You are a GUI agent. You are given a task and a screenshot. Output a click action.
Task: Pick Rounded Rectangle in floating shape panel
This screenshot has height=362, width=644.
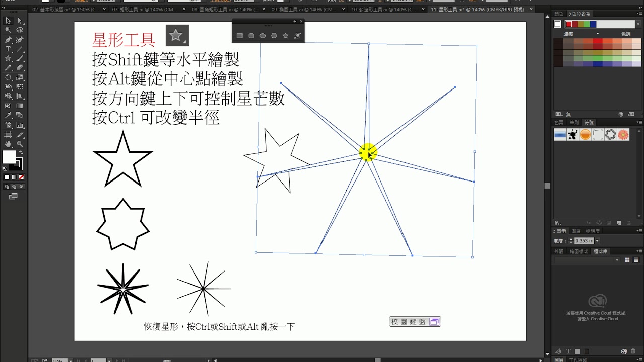point(251,36)
